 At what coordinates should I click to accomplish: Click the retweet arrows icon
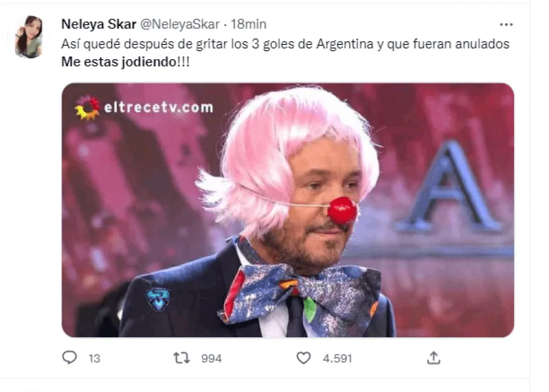[182, 358]
